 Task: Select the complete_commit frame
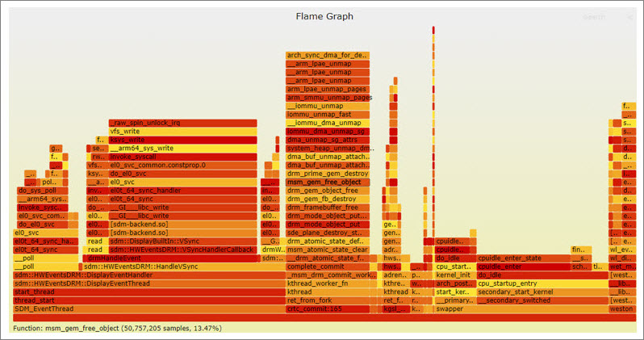(x=328, y=267)
